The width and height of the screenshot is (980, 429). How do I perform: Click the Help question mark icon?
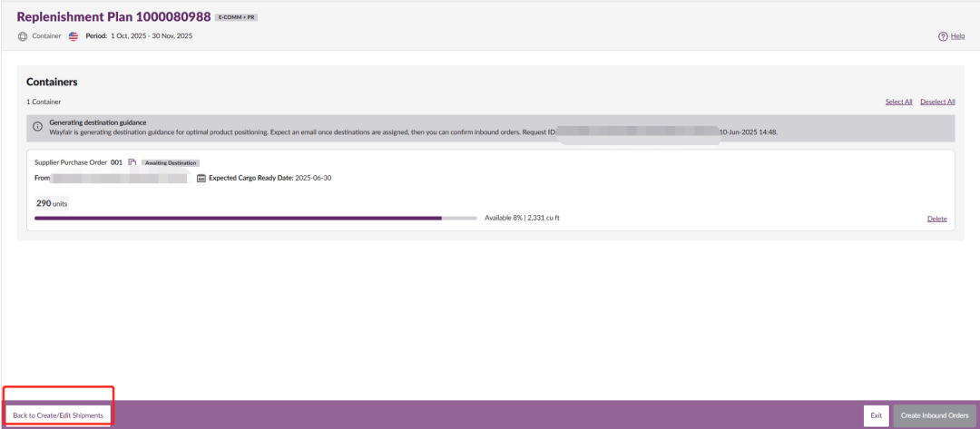943,36
